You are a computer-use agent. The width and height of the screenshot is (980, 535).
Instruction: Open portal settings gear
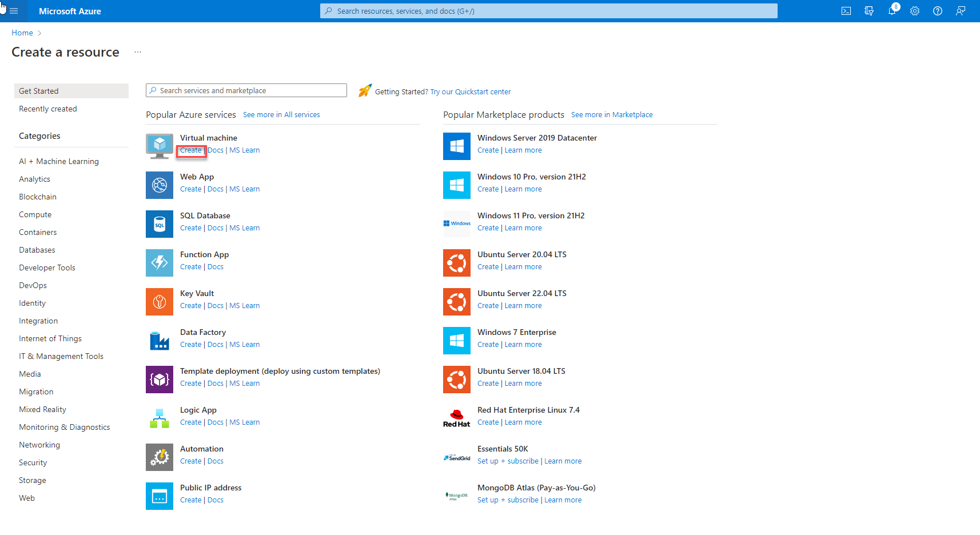915,11
